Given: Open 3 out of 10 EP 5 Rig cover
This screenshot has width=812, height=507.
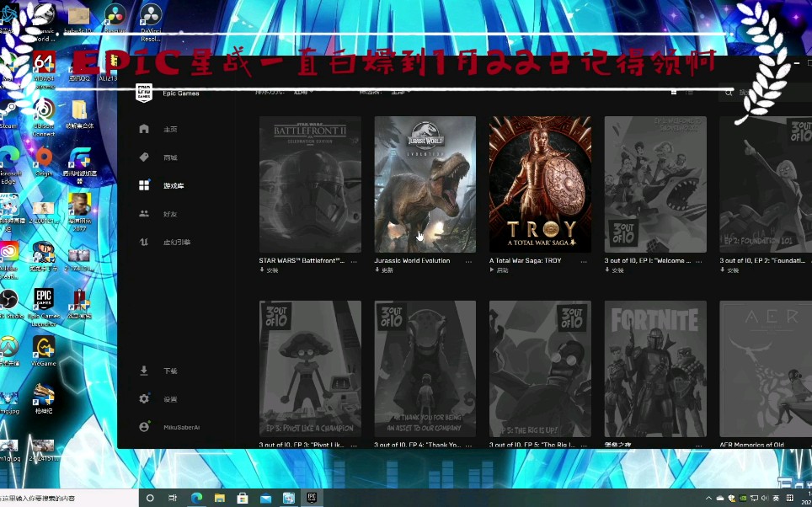Looking at the screenshot, I should click(x=540, y=369).
